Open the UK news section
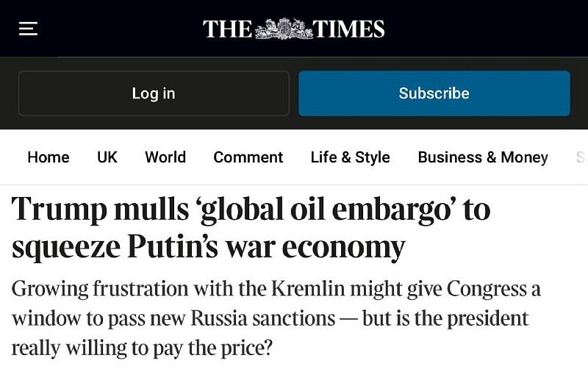The height and width of the screenshot is (372, 588). (x=107, y=157)
